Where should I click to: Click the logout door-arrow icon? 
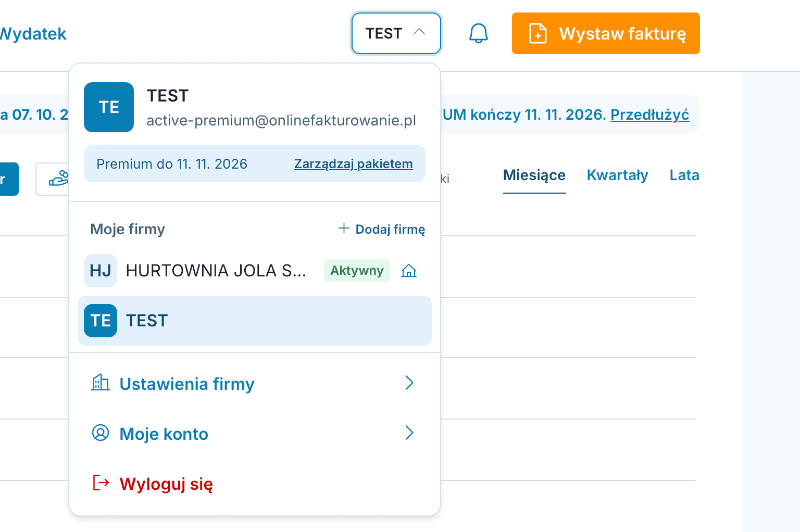click(101, 483)
